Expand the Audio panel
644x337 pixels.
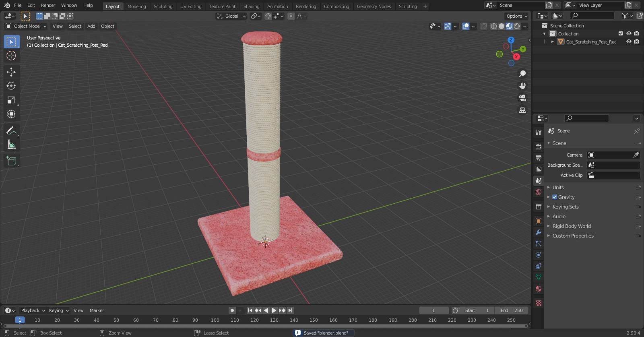pos(559,216)
